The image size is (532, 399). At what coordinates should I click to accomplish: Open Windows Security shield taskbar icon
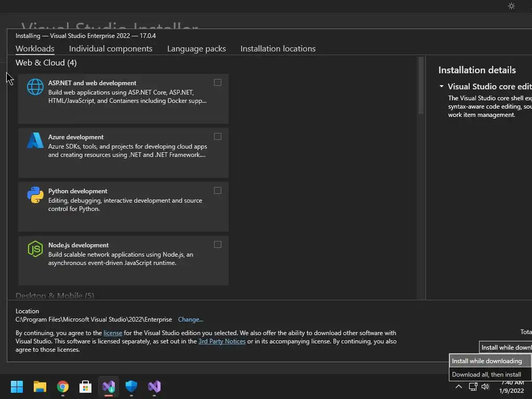[x=131, y=387]
